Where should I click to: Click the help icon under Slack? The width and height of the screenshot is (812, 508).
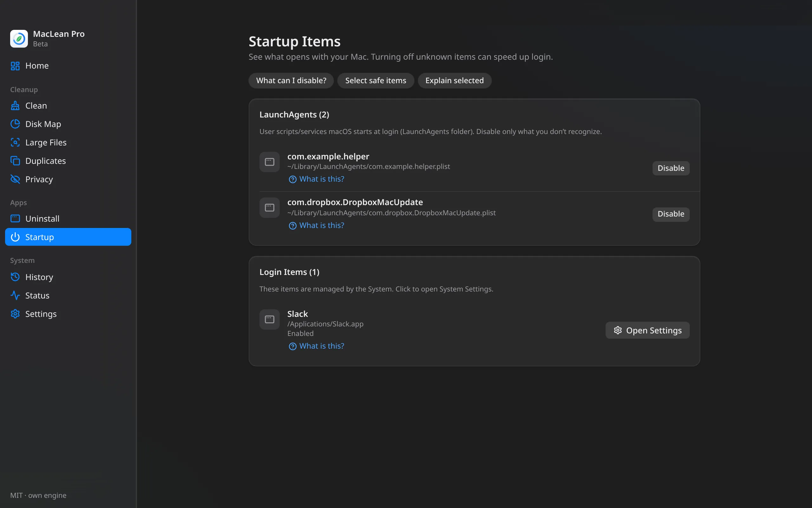(x=292, y=346)
